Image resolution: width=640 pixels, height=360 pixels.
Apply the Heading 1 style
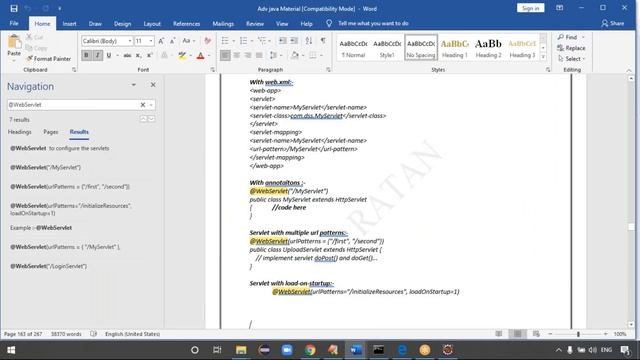[454, 48]
